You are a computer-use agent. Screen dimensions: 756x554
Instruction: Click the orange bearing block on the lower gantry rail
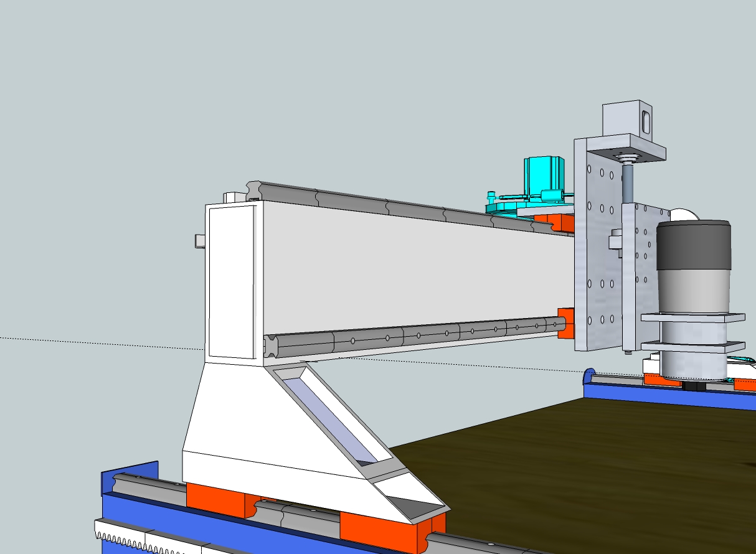point(565,322)
